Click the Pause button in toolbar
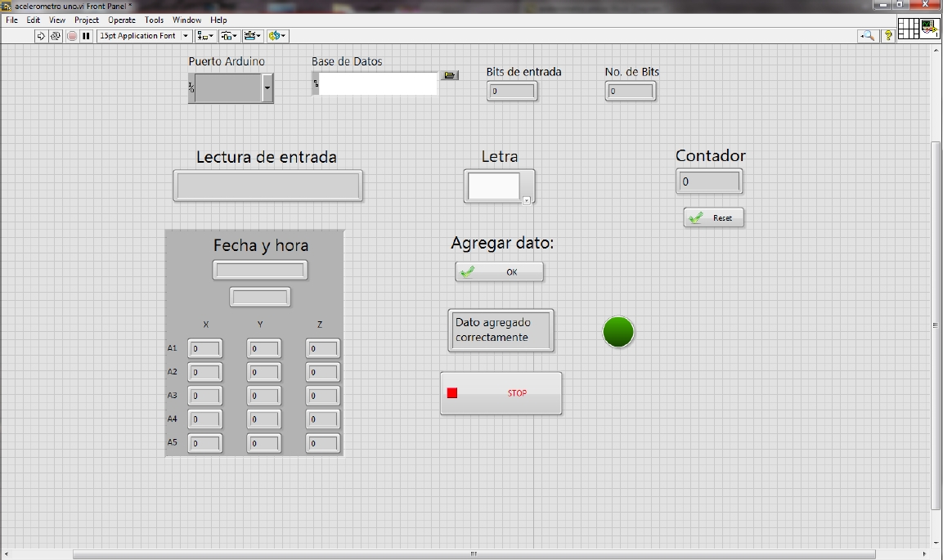943x560 pixels. (86, 36)
